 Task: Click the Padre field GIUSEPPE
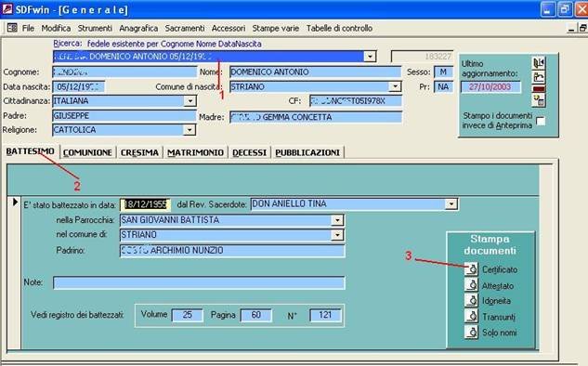(x=124, y=116)
